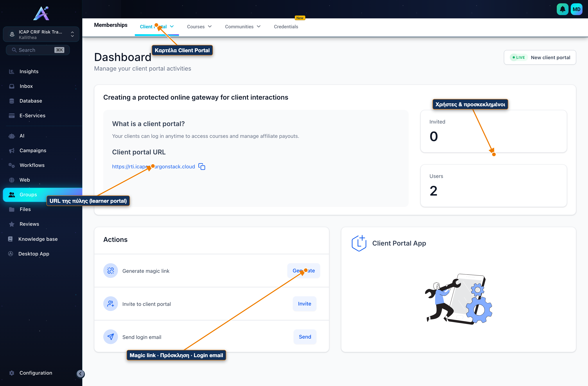The image size is (588, 386).
Task: Click Send login email button
Action: (305, 337)
